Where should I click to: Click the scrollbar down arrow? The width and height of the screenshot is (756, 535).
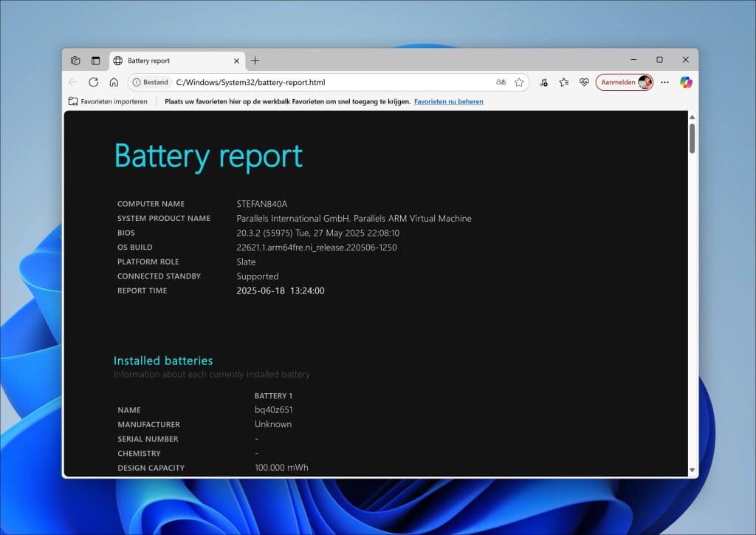coord(693,470)
